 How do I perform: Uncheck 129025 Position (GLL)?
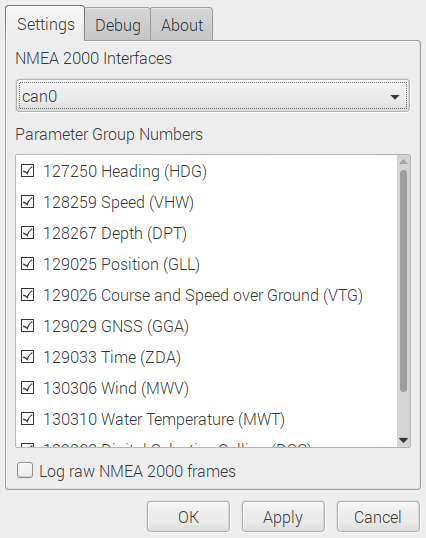[27, 264]
